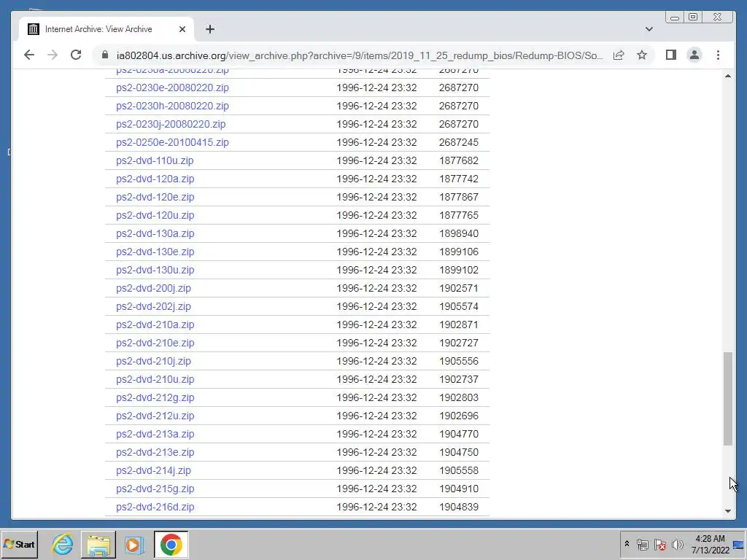The height and width of the screenshot is (560, 747).
Task: Click the forward navigation arrow
Action: click(53, 55)
